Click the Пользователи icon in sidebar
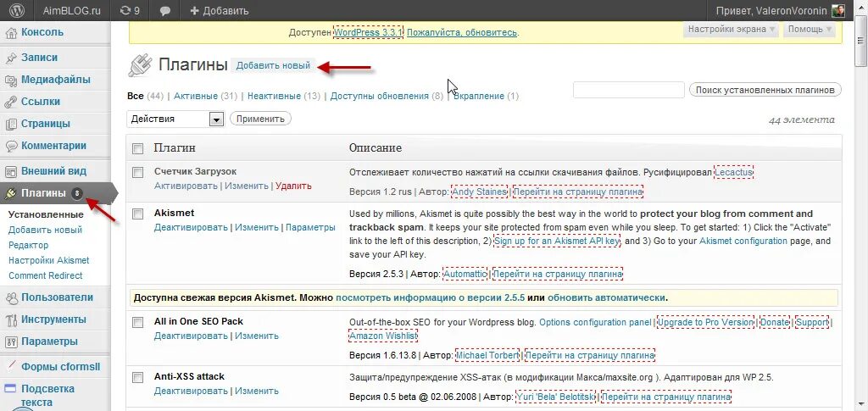 point(10,298)
